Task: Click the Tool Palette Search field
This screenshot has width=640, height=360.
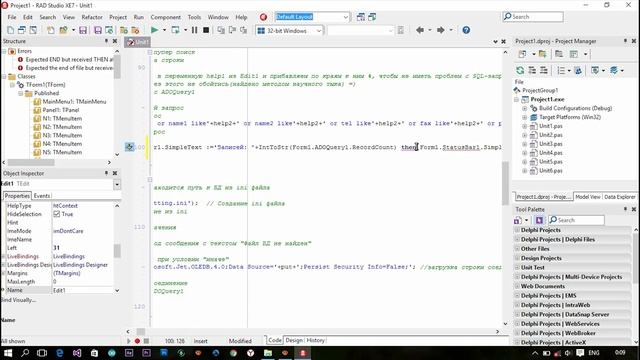Action: tap(576, 220)
